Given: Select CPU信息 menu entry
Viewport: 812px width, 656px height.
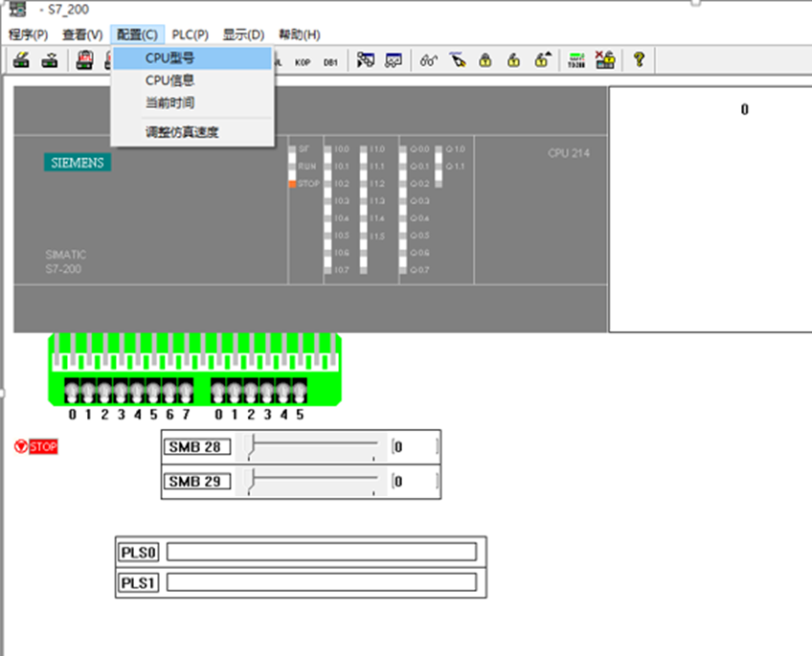Looking at the screenshot, I should coord(192,80).
